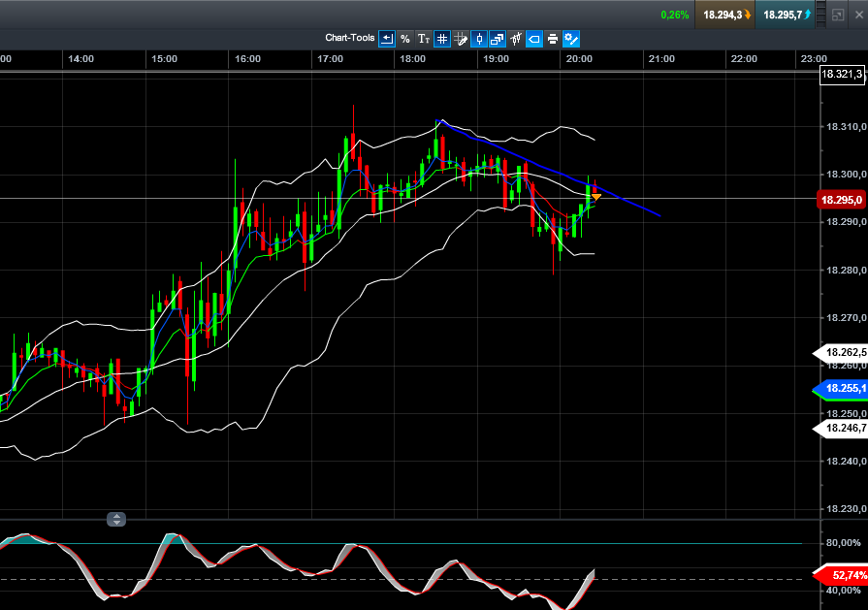Toggle the chart grid display
This screenshot has width=868, height=610.
pos(442,39)
